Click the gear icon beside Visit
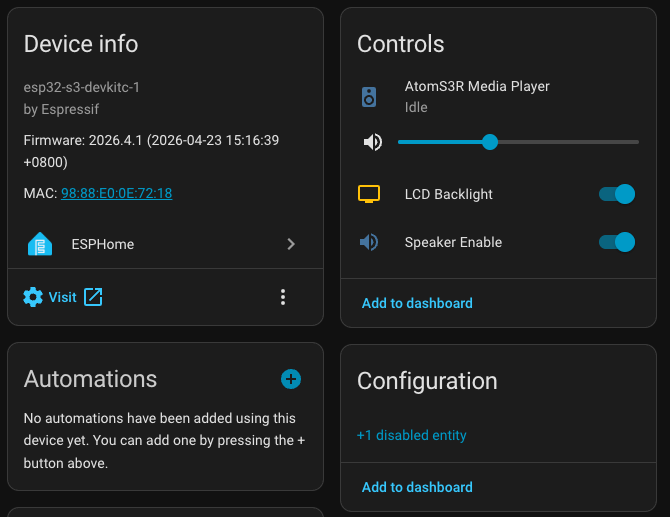The image size is (670, 517). click(33, 297)
